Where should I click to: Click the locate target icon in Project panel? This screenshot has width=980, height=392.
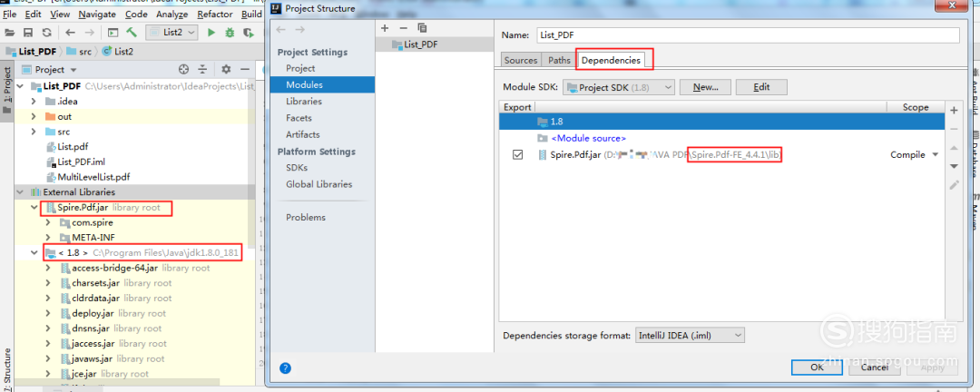183,69
